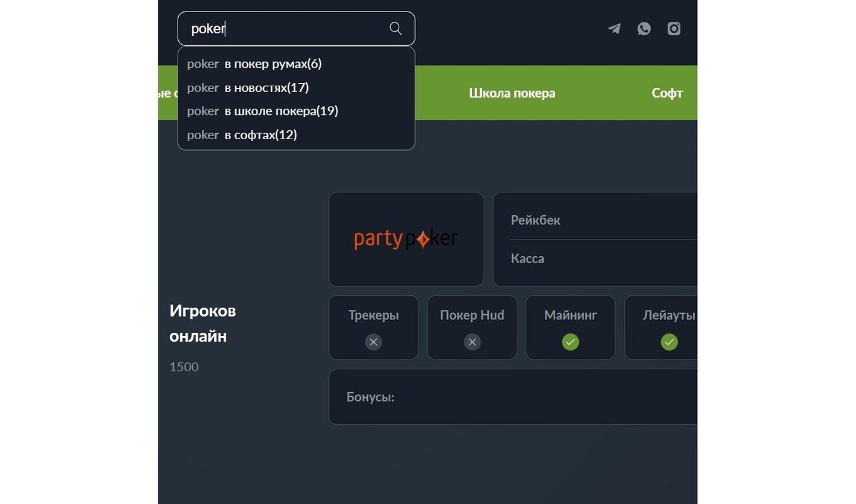Screen dimensions: 856x504
Task: Choose suggestion "poker в школе покера(19)"
Action: pyautogui.click(x=263, y=111)
